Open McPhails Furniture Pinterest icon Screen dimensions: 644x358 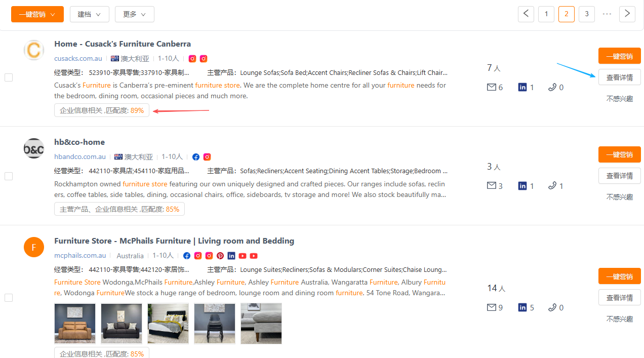(x=220, y=256)
